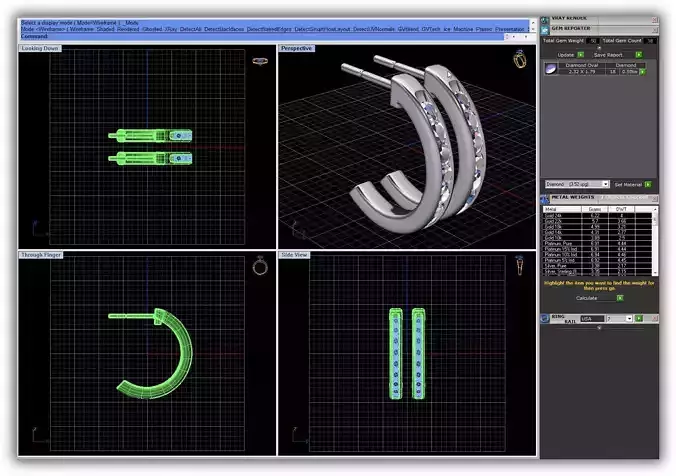Click the green arrow on Diamond Oval row
676x476 pixels.
643,72
